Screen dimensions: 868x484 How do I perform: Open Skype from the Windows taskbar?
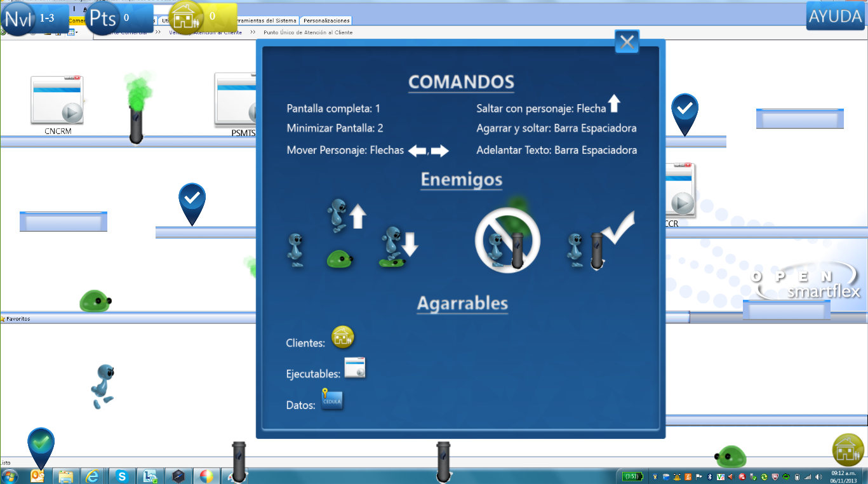point(122,476)
